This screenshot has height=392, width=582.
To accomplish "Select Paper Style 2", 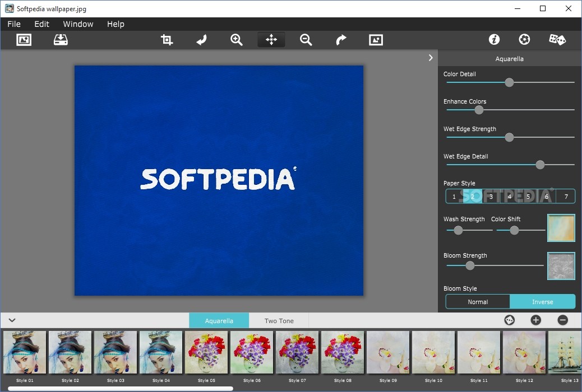I will [473, 197].
